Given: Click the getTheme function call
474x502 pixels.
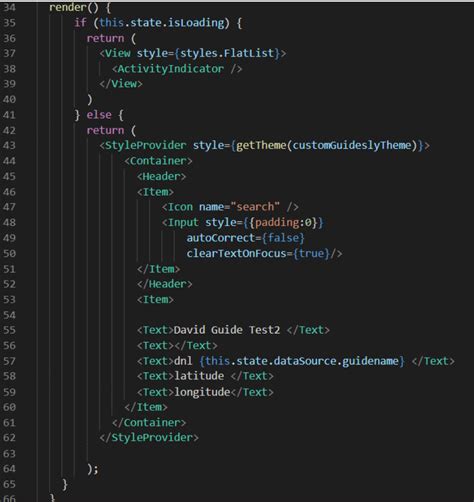Looking at the screenshot, I should [261, 146].
